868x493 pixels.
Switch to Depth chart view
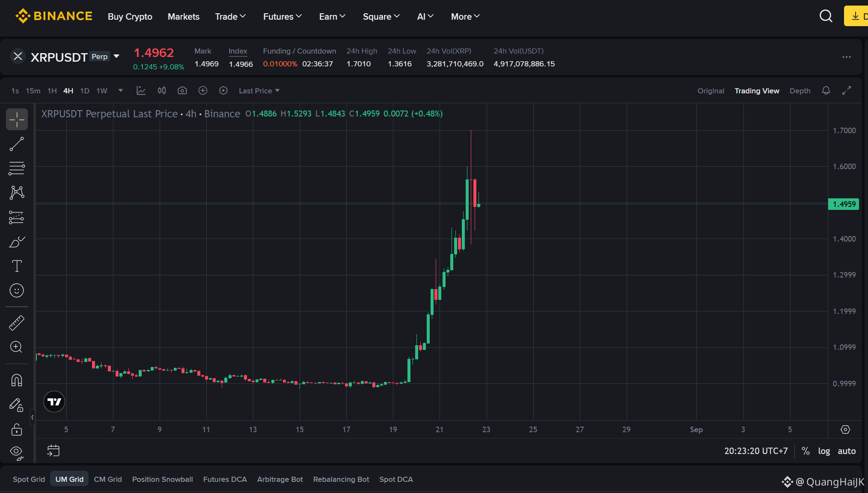point(800,91)
